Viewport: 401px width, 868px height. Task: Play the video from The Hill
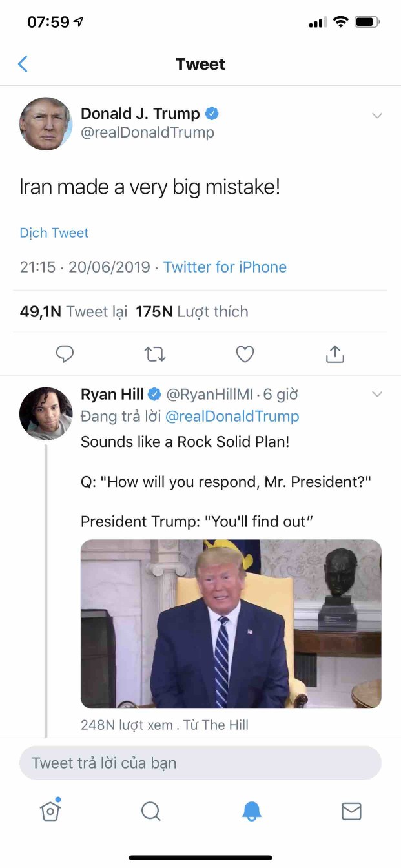(x=231, y=624)
